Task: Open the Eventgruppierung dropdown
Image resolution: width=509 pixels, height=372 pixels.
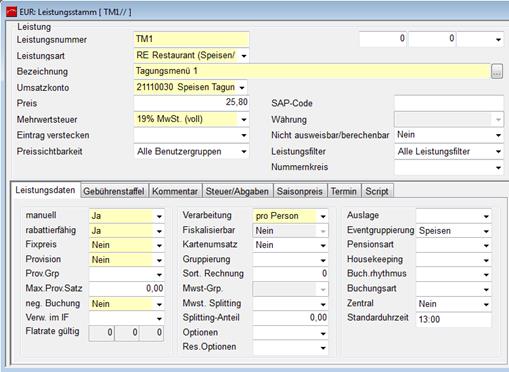Action: (x=486, y=231)
